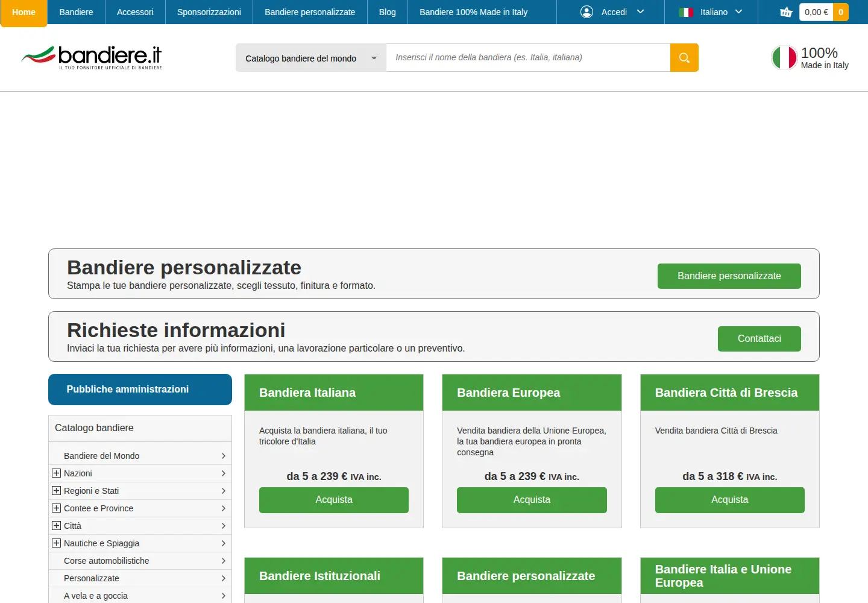
Task: Open the Accedi account dropdown chevron
Action: (640, 12)
